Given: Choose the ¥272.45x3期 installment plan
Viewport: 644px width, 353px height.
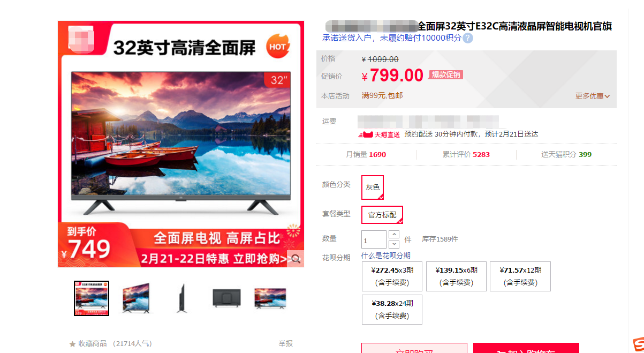Looking at the screenshot, I should point(392,276).
